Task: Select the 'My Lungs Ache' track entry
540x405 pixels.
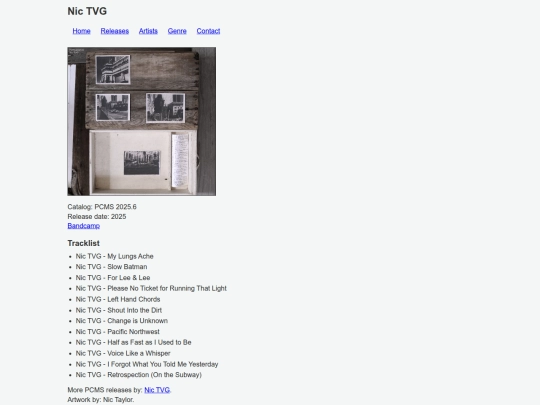Action: coord(114,256)
